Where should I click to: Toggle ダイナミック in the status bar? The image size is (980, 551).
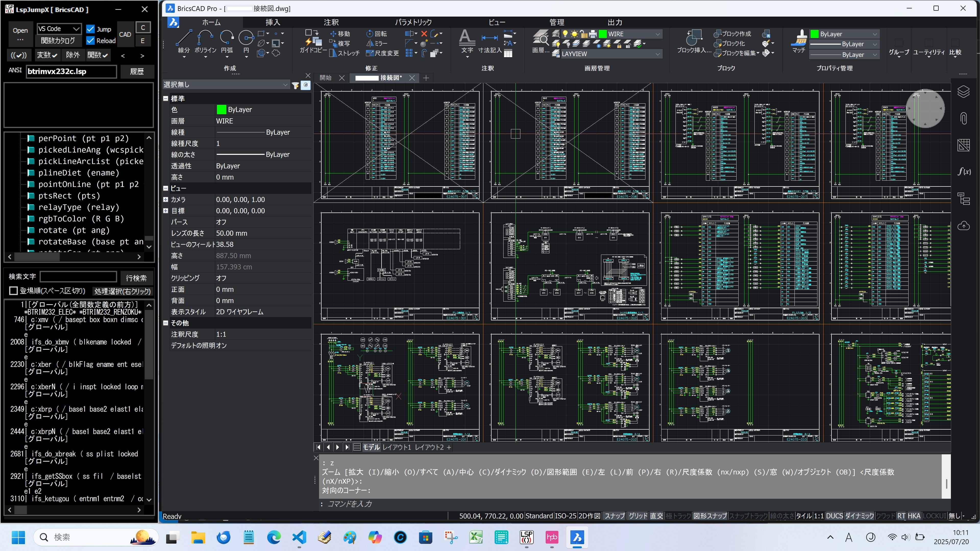coord(859,516)
